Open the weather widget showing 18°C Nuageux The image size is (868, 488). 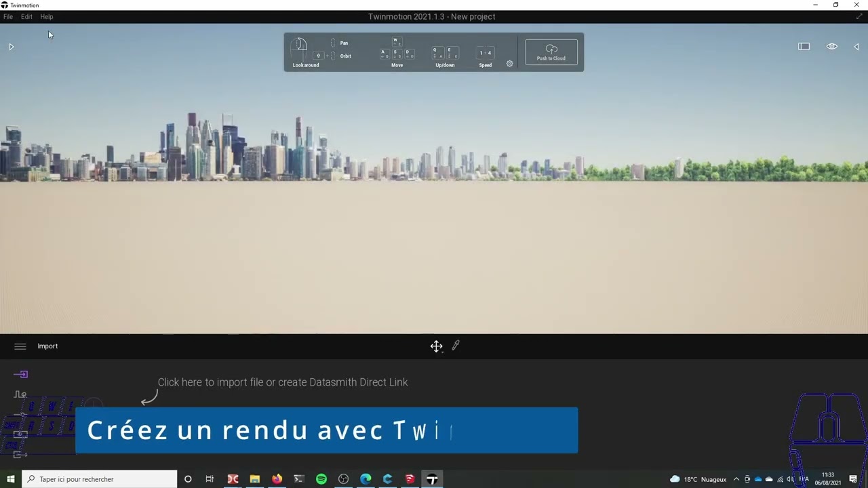pos(698,479)
